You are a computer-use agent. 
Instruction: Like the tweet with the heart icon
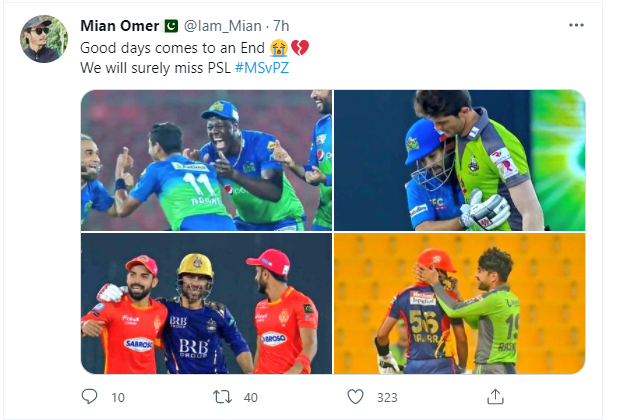[x=355, y=397]
